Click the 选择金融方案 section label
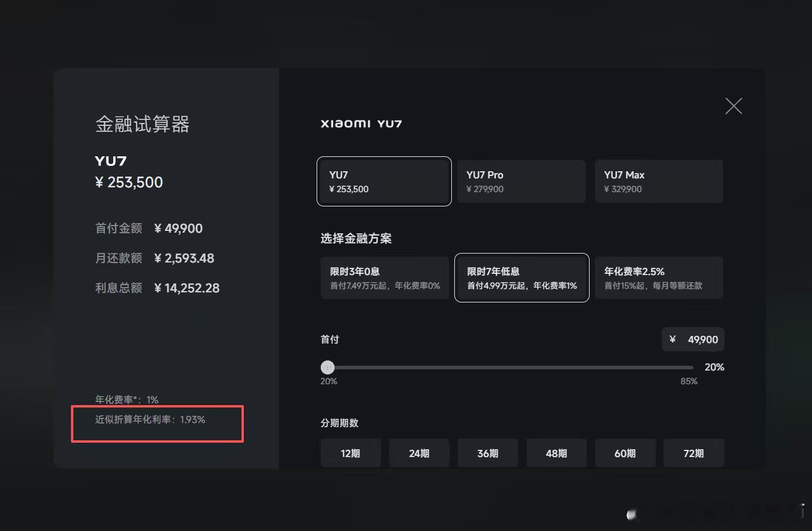 (x=356, y=239)
